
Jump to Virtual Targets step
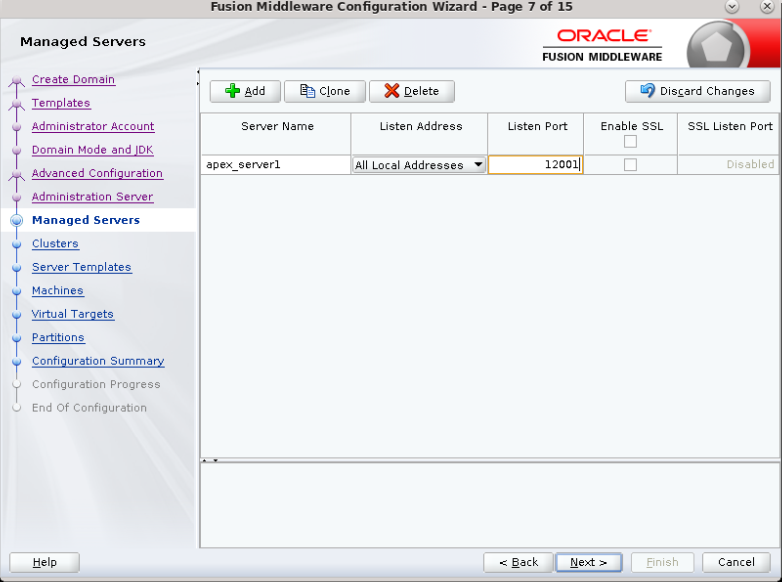point(73,314)
